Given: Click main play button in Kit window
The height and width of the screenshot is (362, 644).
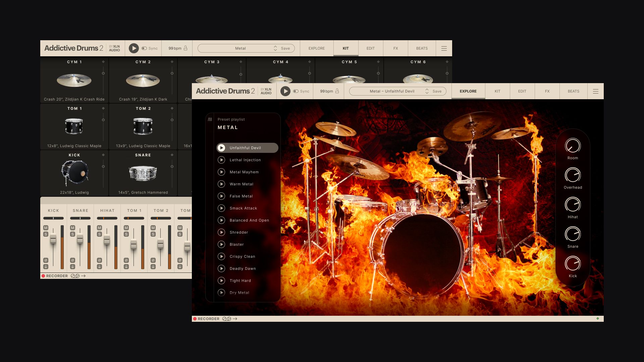Looking at the screenshot, I should (x=134, y=48).
